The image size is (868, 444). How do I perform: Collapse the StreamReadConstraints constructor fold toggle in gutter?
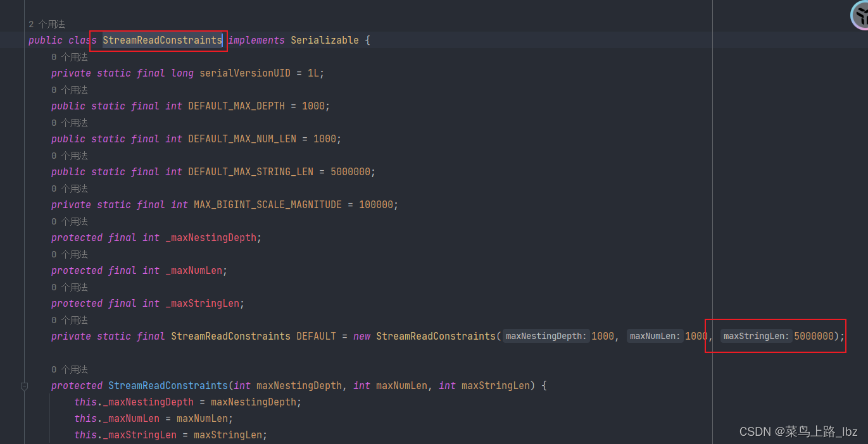[24, 386]
